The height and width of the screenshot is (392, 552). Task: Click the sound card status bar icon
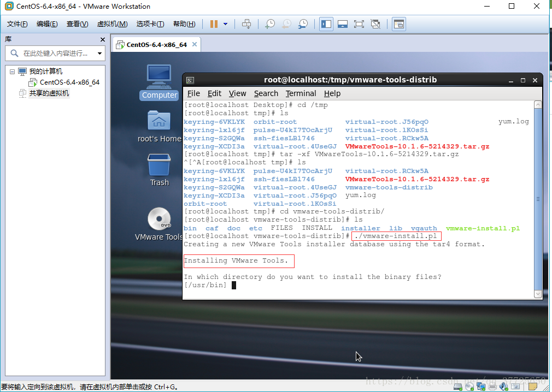[x=504, y=387]
